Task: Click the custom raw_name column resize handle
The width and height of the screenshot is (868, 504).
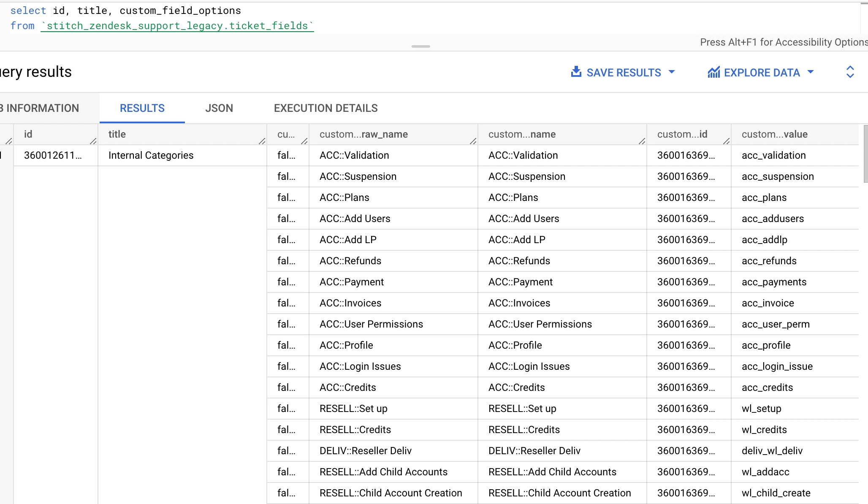Action: [473, 141]
